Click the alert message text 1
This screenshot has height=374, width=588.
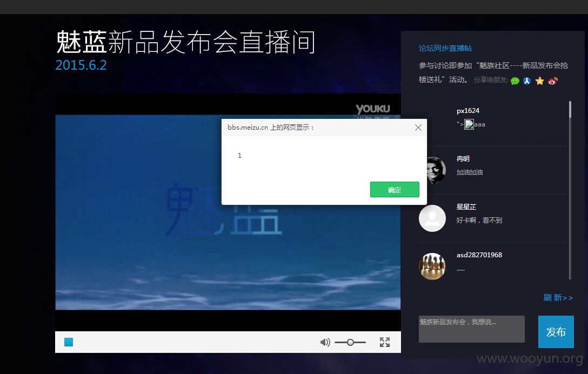[239, 155]
